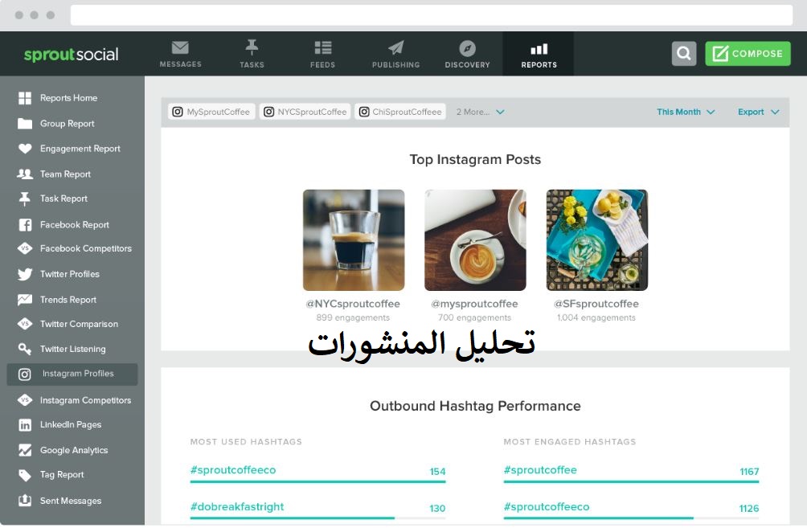Click the Task Report pin icon
Screen dimensions: 807x532
point(25,198)
